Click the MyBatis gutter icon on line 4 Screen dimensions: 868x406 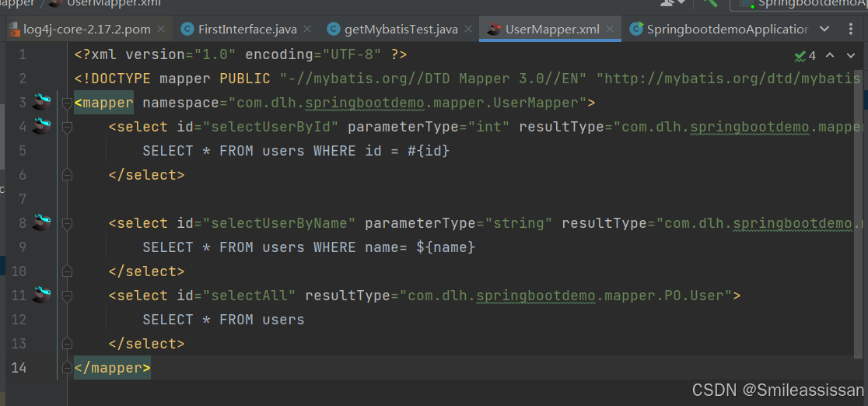tap(41, 126)
